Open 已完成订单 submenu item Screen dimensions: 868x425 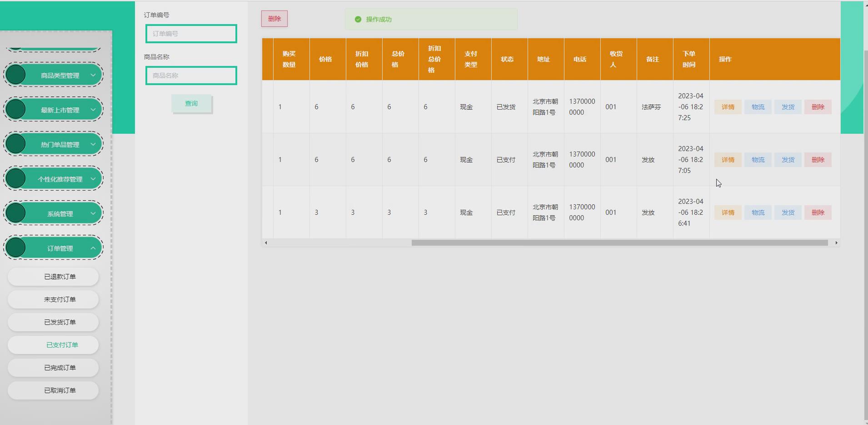[53, 367]
